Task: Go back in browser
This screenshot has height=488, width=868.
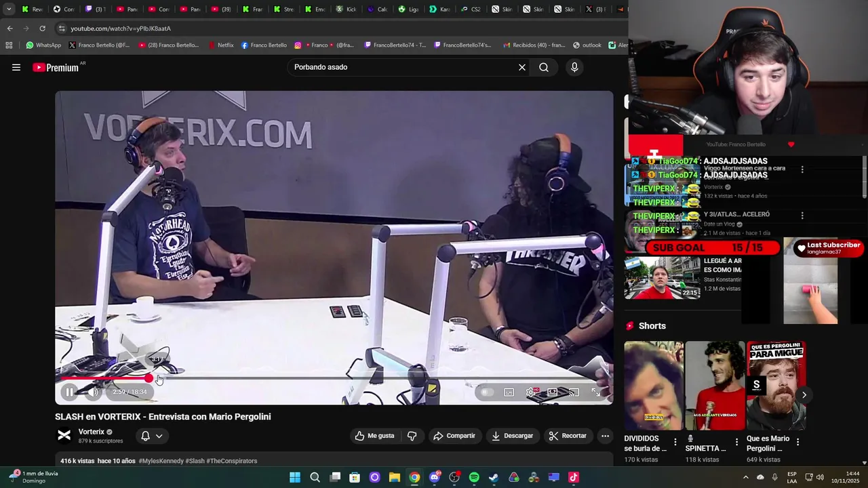Action: click(x=9, y=28)
